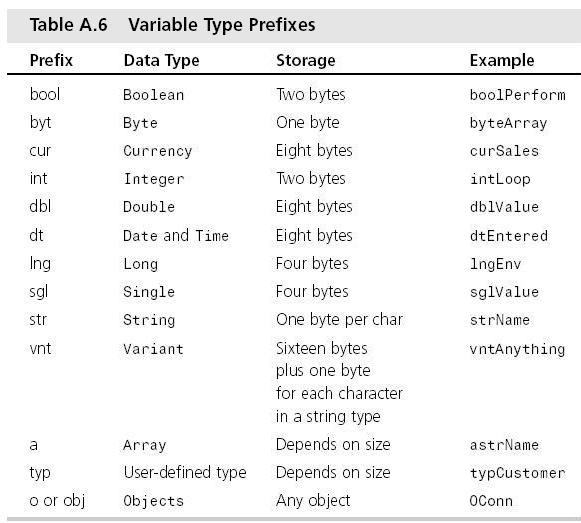
Task: Select the astrName example text
Action: pyautogui.click(x=504, y=445)
